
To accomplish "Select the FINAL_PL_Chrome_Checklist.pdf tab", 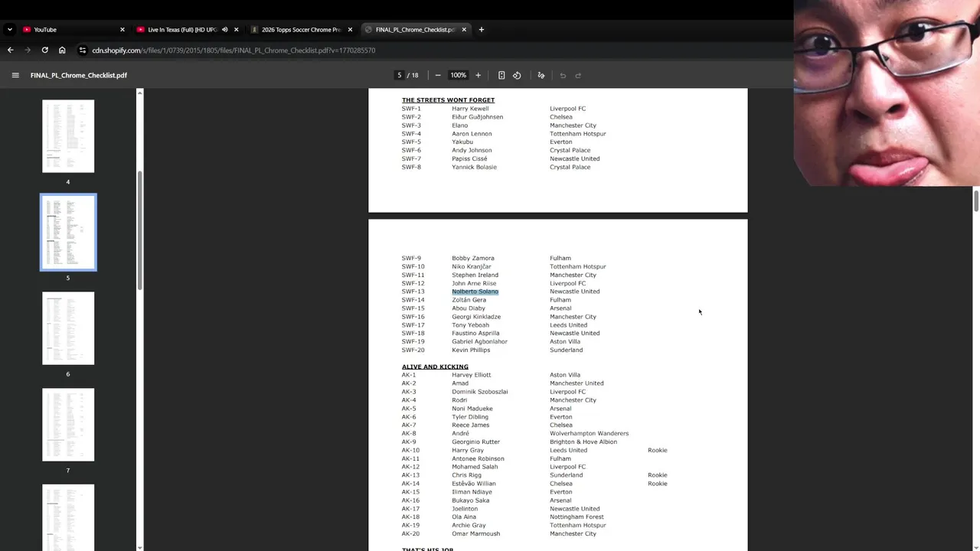I will 416,30.
